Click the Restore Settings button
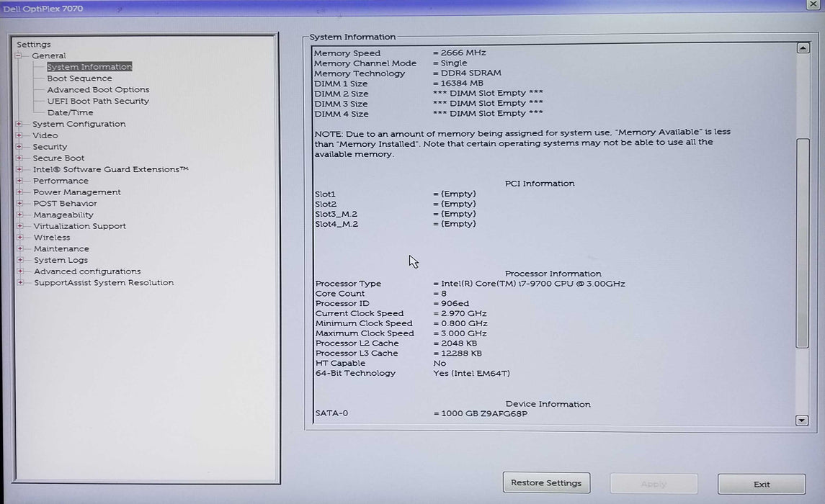825x504 pixels. click(546, 482)
